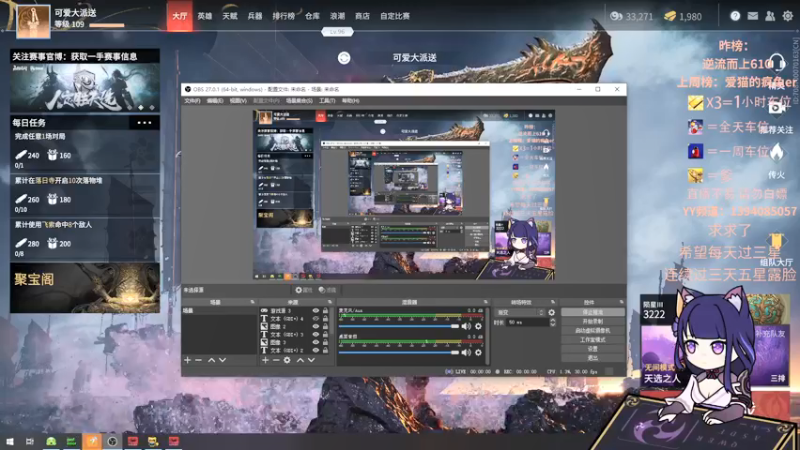Pop out the OBS sources dock
The image size is (800, 450).
click(330, 302)
